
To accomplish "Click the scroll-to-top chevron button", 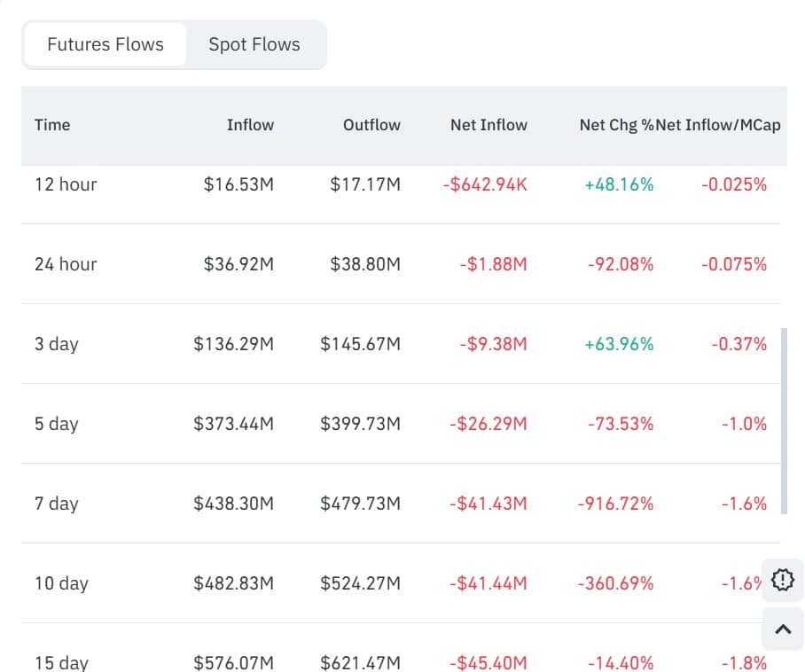I will pos(782,629).
